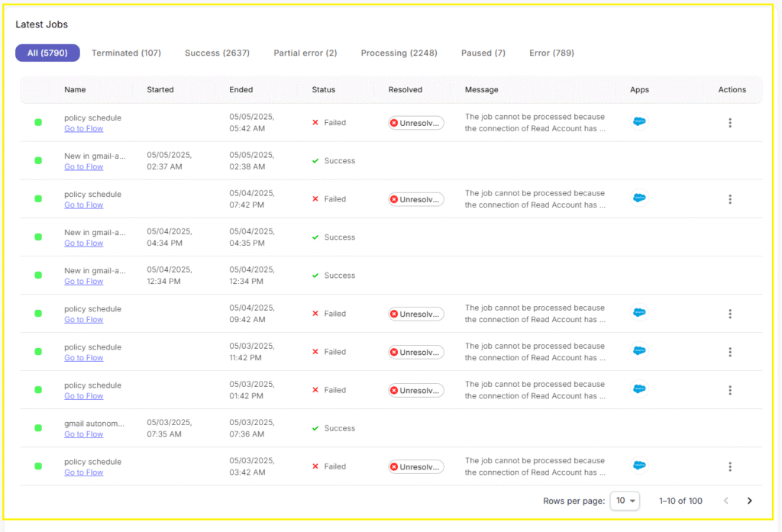This screenshot has height=532, width=782.
Task: Go to the next page arrow
Action: 749,501
